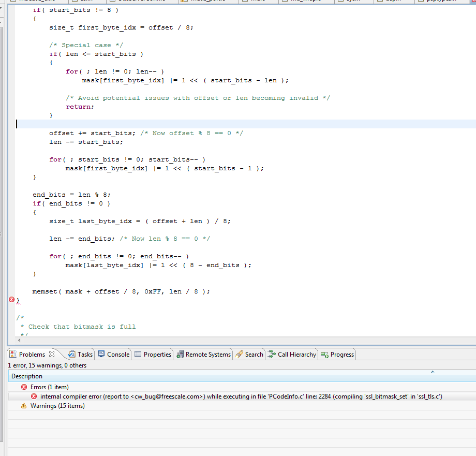The image size is (476, 456).
Task: Click the memset( mask + offset / 8 line
Action: click(x=121, y=291)
